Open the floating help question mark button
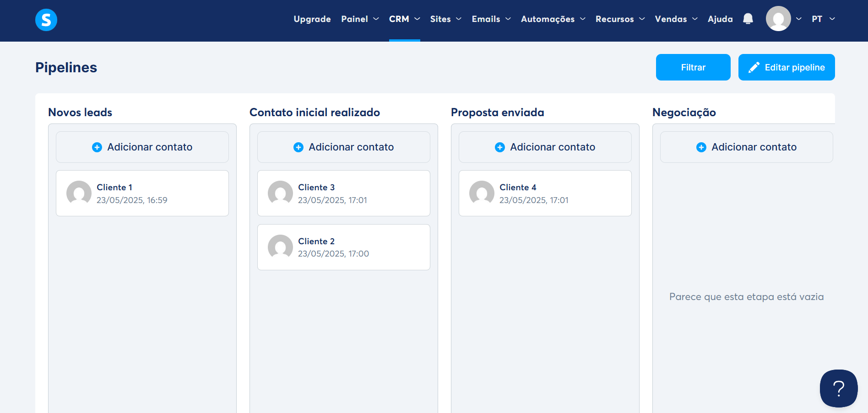 click(x=838, y=388)
